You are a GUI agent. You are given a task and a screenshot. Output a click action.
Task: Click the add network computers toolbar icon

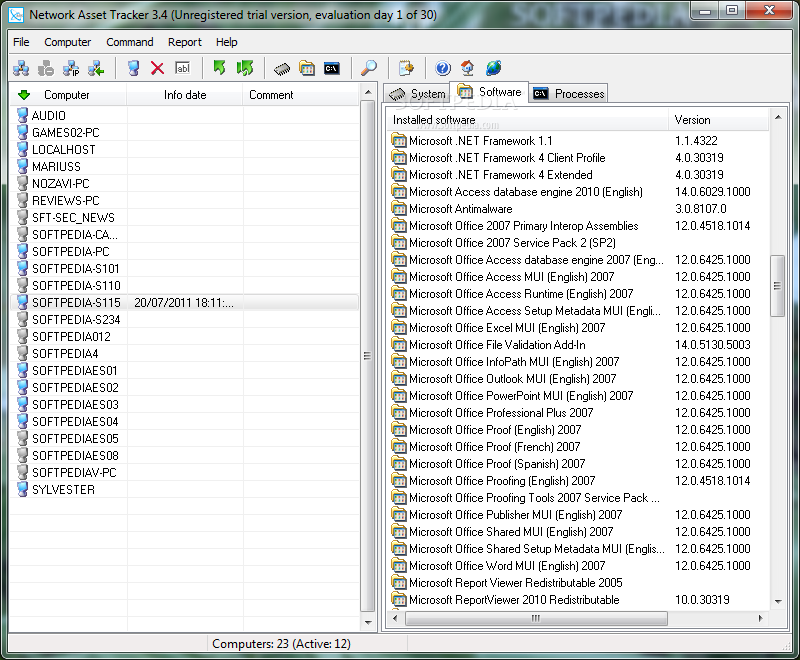coord(21,68)
